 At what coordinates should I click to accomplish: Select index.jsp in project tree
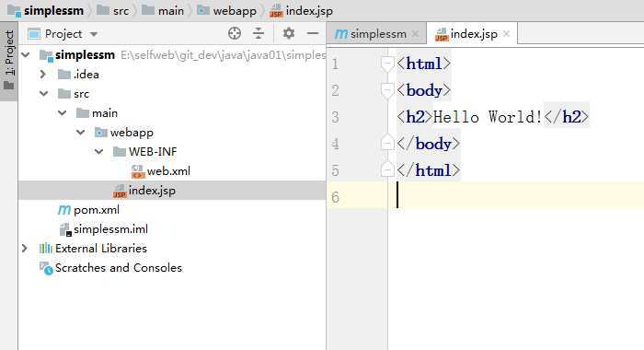pos(152,191)
